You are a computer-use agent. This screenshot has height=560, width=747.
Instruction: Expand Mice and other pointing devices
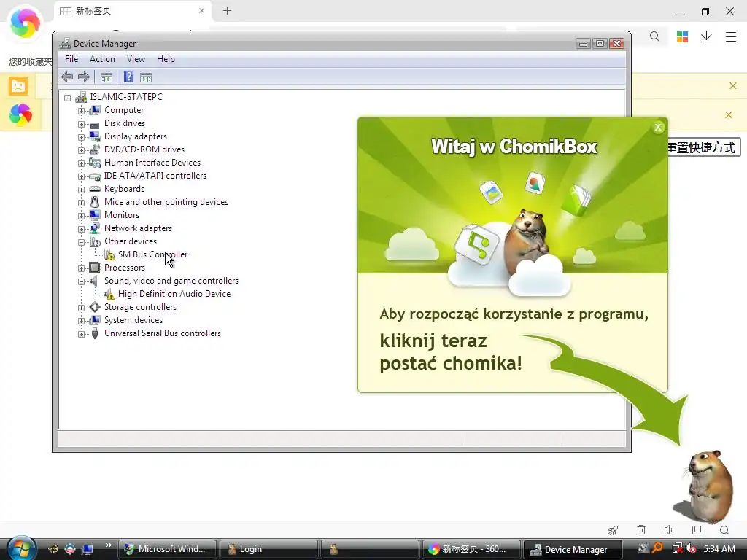[x=82, y=203]
